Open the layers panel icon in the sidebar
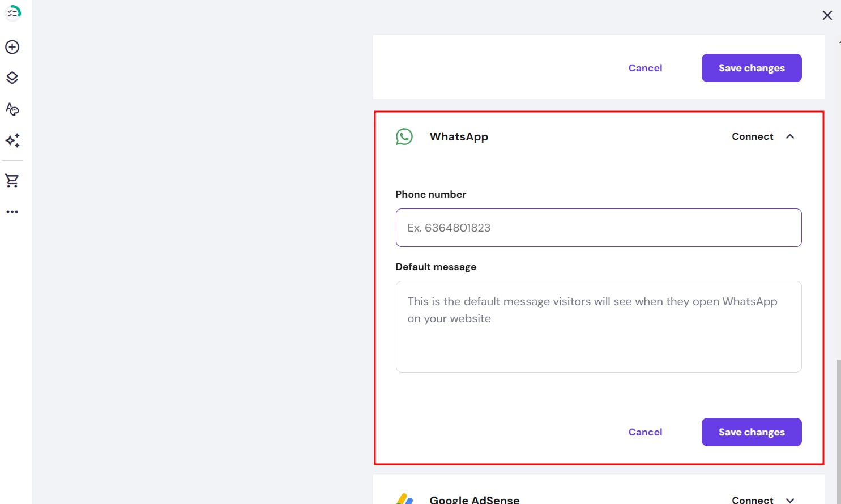The width and height of the screenshot is (841, 504). point(12,78)
